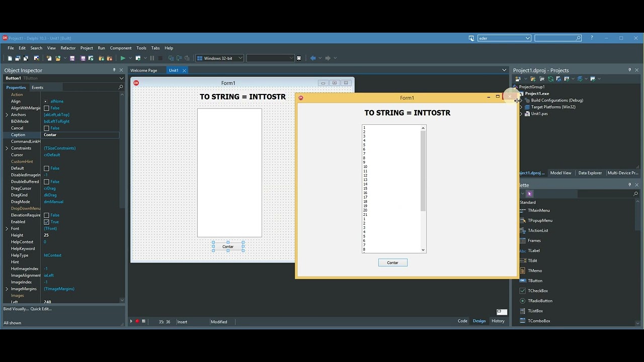Toggle the Default property checkbox
This screenshot has height=362, width=644.
(x=46, y=168)
